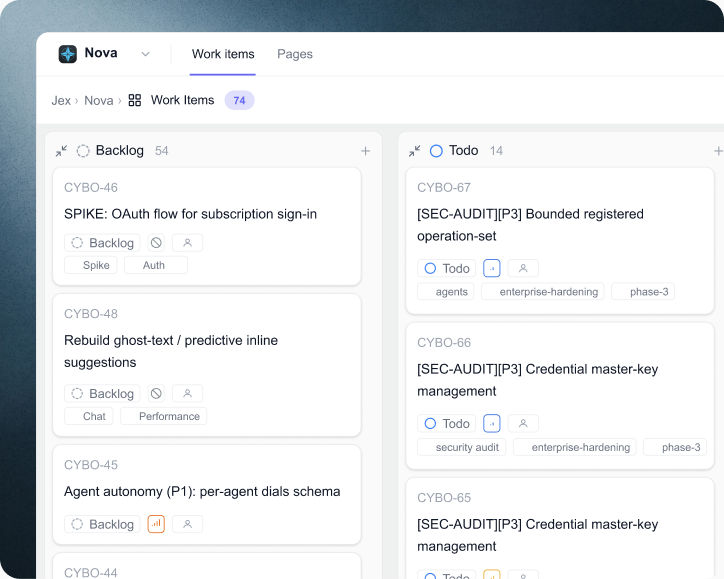Select the CYBO-66 issue ID text
The width and height of the screenshot is (724, 579).
(444, 343)
